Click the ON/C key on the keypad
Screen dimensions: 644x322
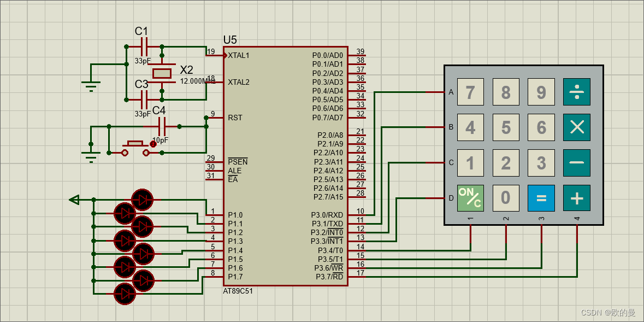470,198
